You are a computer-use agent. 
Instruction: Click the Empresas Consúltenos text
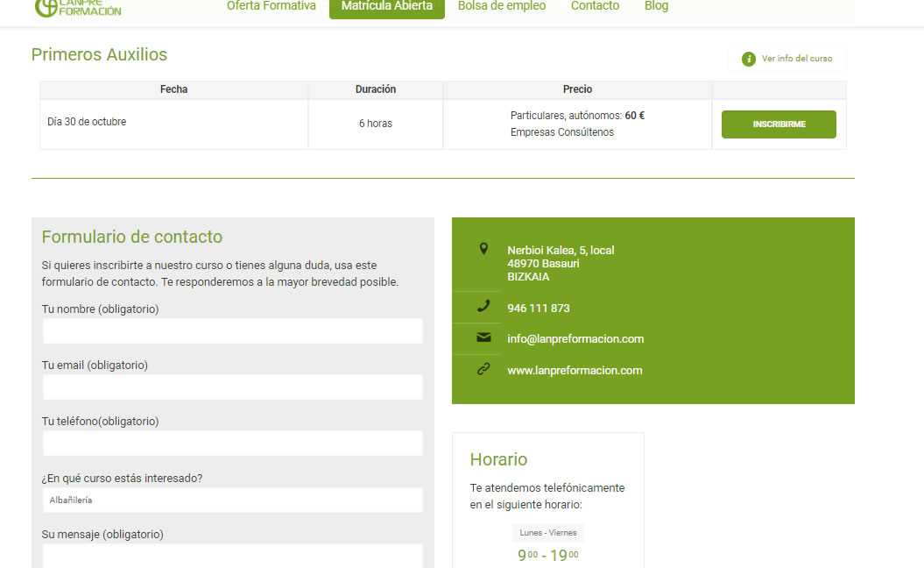[561, 132]
